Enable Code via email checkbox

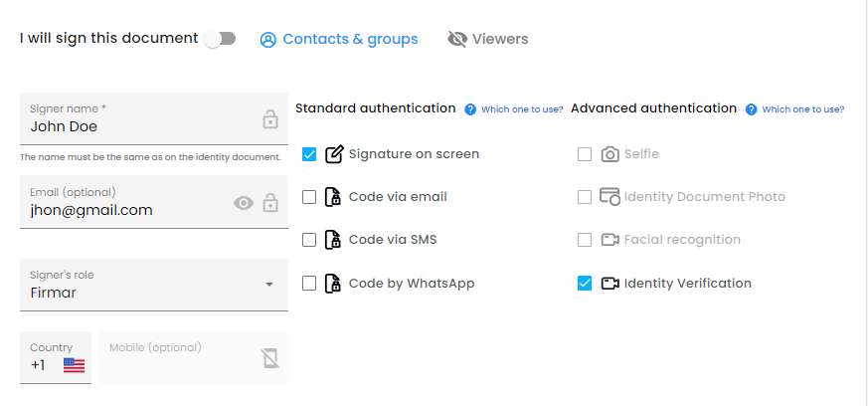[309, 197]
